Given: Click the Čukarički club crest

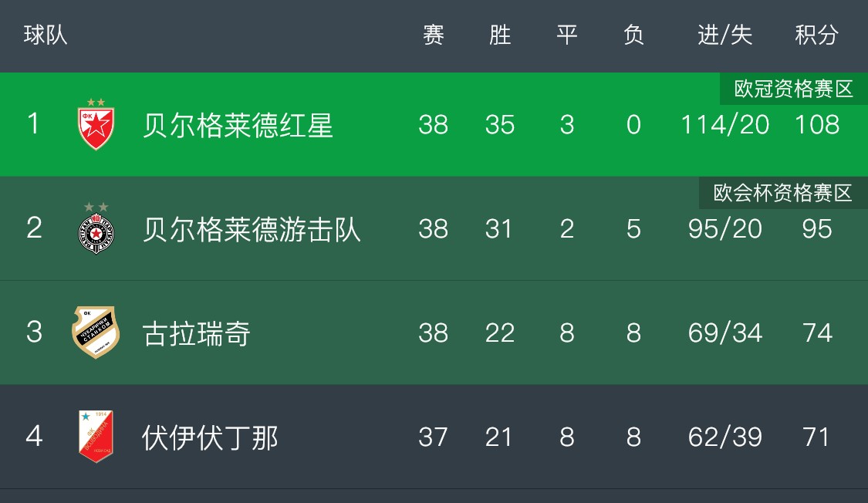Looking at the screenshot, I should pyautogui.click(x=96, y=333).
